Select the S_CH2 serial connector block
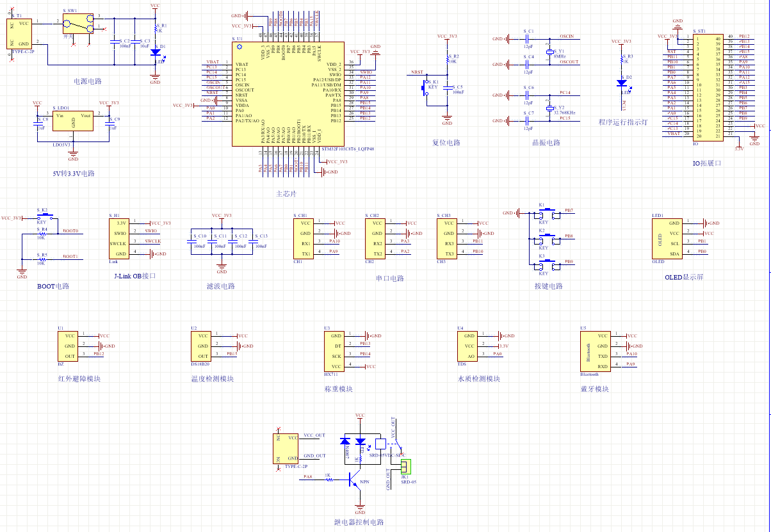 [x=376, y=238]
